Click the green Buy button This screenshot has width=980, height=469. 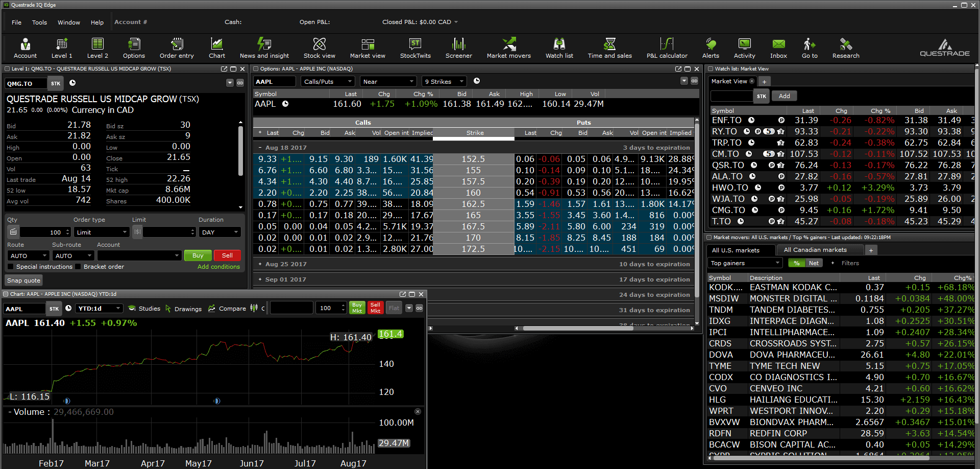point(198,255)
